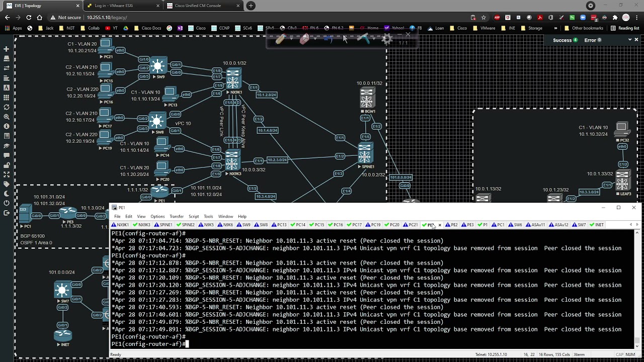
Task: Open Chrome tab search dropdown
Action: tap(591, 6)
